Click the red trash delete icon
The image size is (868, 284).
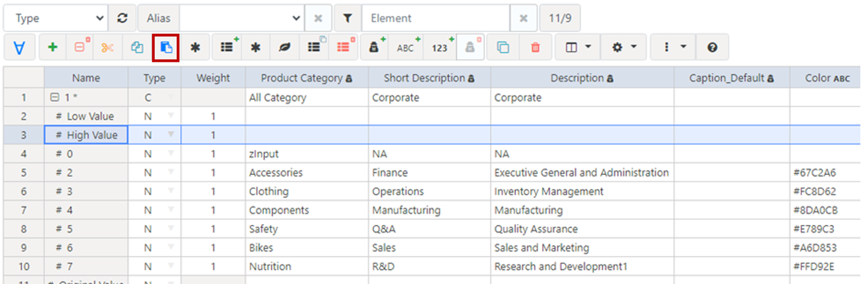535,47
